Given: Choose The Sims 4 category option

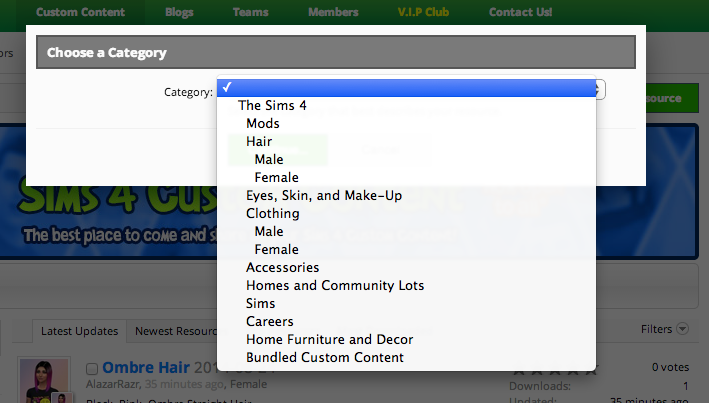Looking at the screenshot, I should pos(406,105).
